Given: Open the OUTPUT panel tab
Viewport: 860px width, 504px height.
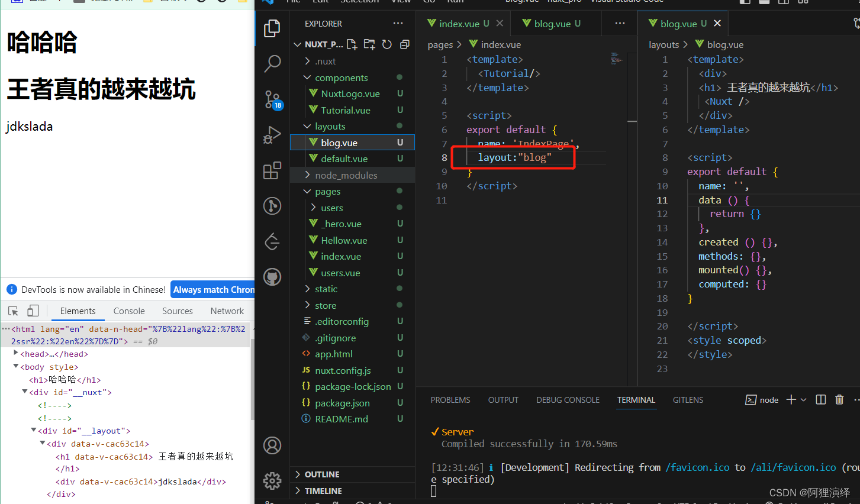Looking at the screenshot, I should point(503,400).
